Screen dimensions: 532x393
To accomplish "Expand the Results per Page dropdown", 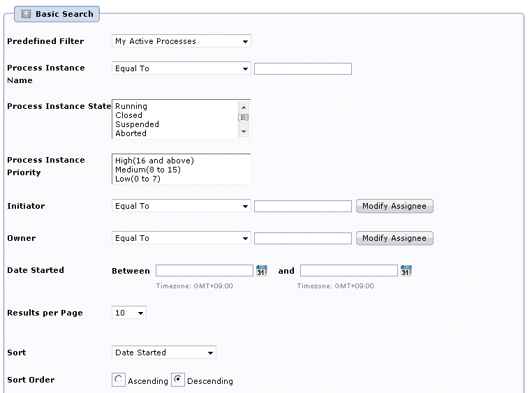I will (129, 313).
